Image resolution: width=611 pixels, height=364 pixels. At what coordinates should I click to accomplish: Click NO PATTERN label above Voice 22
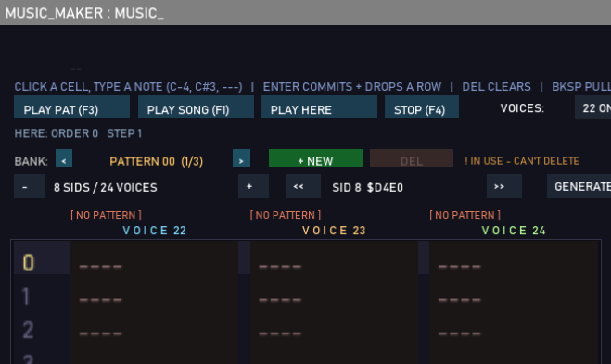point(106,215)
